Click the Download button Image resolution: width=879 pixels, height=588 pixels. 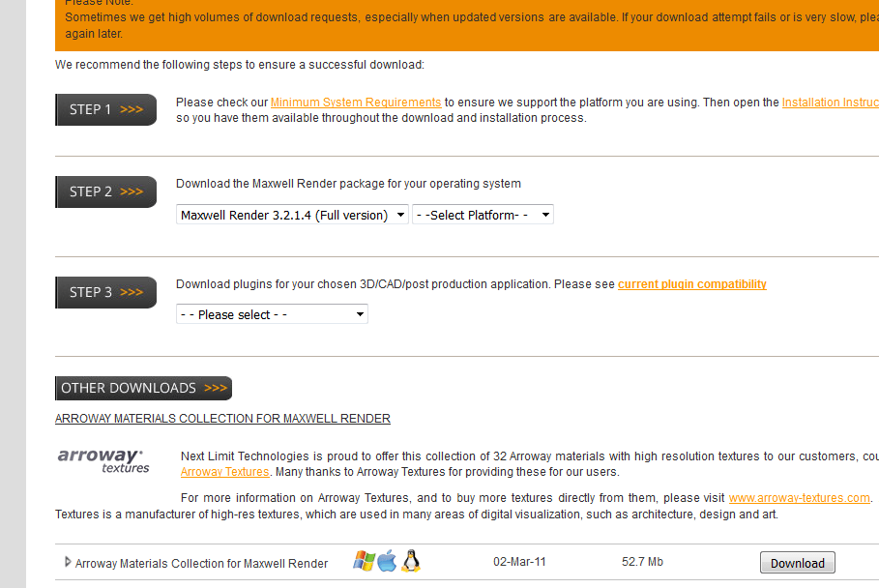(x=797, y=562)
